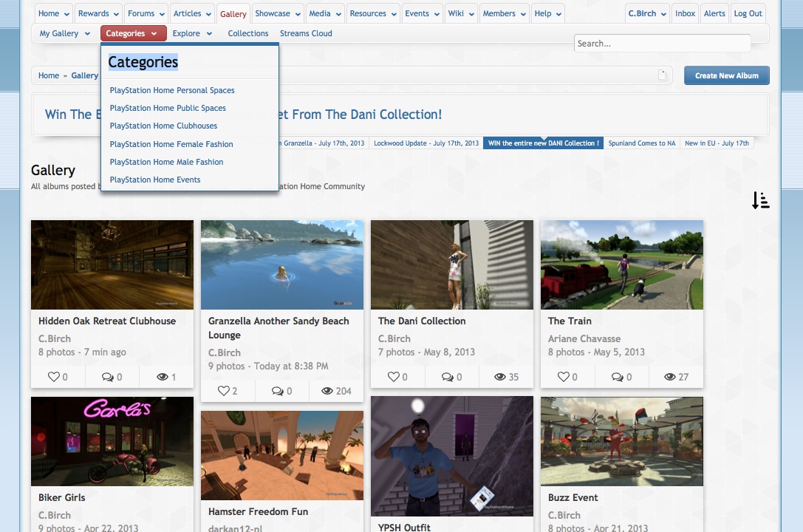
Task: Choose PlayStation Home Personal Spaces category
Action: click(172, 90)
